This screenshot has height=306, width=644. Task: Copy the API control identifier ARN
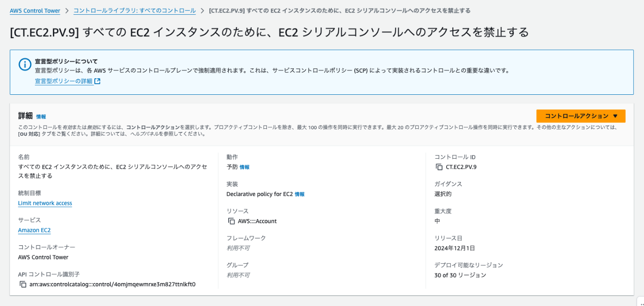23,284
